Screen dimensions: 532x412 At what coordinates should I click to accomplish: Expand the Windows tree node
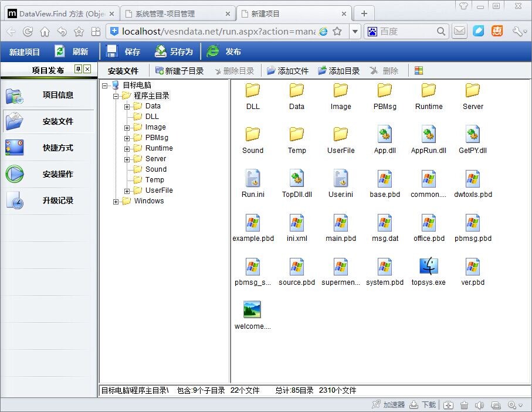pos(116,202)
